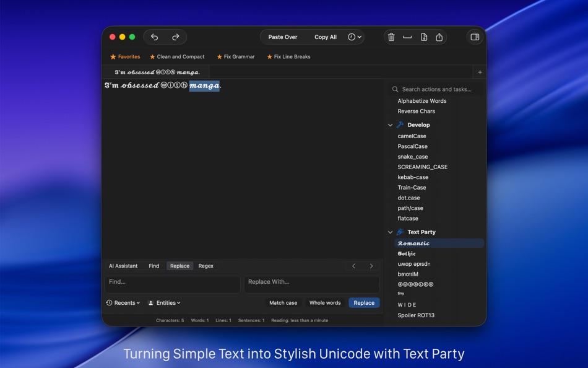This screenshot has width=588, height=368.
Task: Toggle the sidebar panel icon
Action: [x=475, y=37]
